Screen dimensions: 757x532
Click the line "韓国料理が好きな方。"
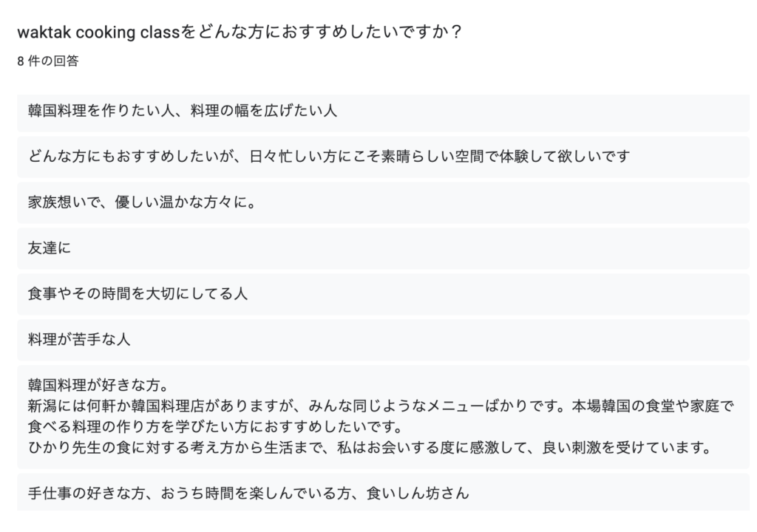pos(99,385)
